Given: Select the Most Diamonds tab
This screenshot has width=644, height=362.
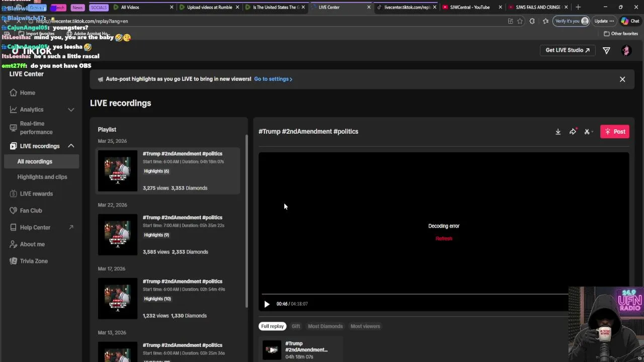Looking at the screenshot, I should click(325, 326).
